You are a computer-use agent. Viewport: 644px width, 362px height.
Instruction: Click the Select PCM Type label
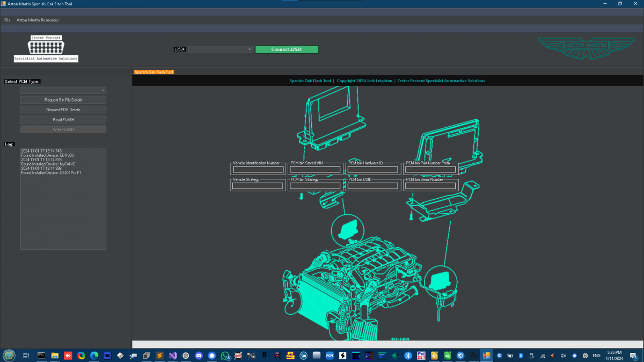[x=22, y=82]
